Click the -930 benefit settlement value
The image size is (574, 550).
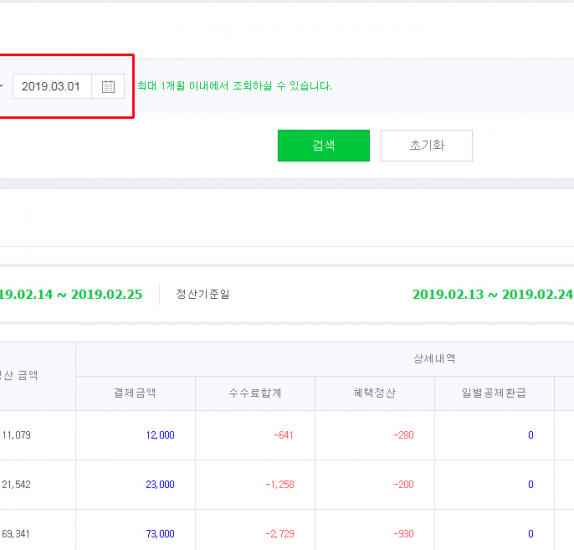tap(403, 534)
